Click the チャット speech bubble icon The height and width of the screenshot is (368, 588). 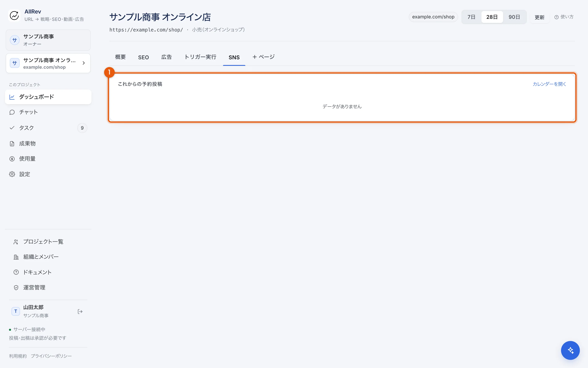pos(12,112)
